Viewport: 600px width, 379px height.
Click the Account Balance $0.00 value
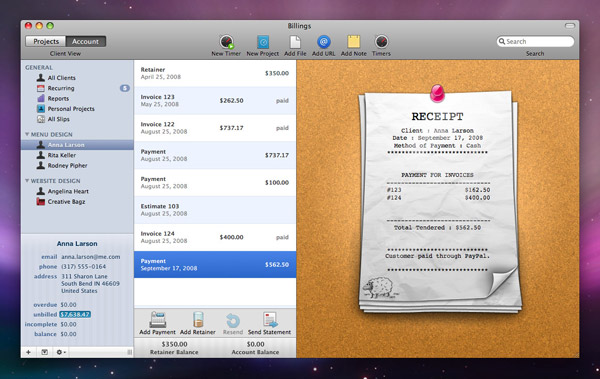255,344
